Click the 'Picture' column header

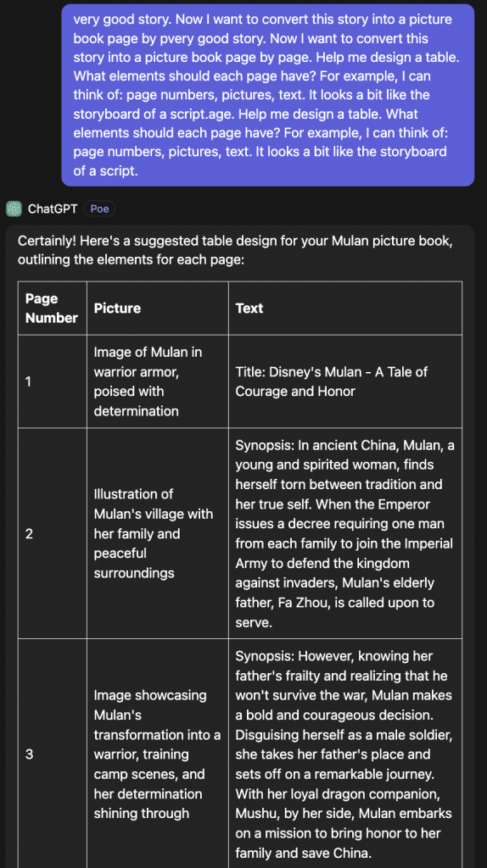click(117, 309)
